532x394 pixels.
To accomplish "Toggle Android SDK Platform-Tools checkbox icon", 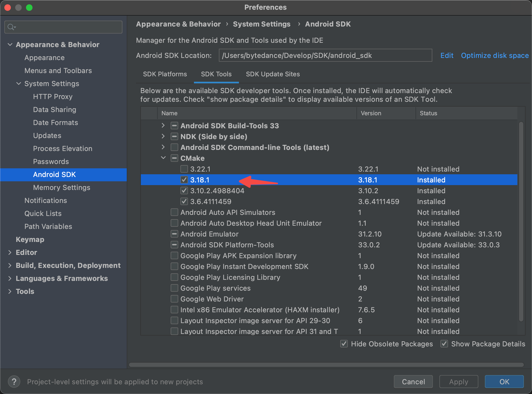I will coord(174,245).
